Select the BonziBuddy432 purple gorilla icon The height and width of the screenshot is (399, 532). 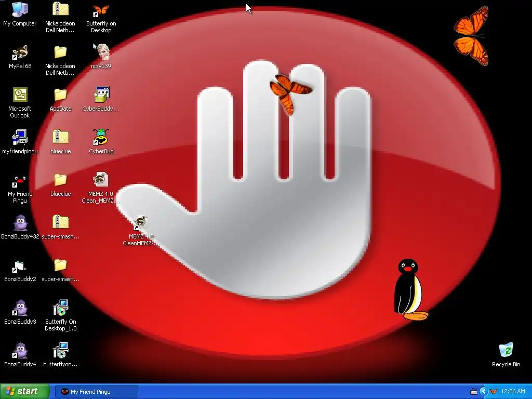pos(20,223)
